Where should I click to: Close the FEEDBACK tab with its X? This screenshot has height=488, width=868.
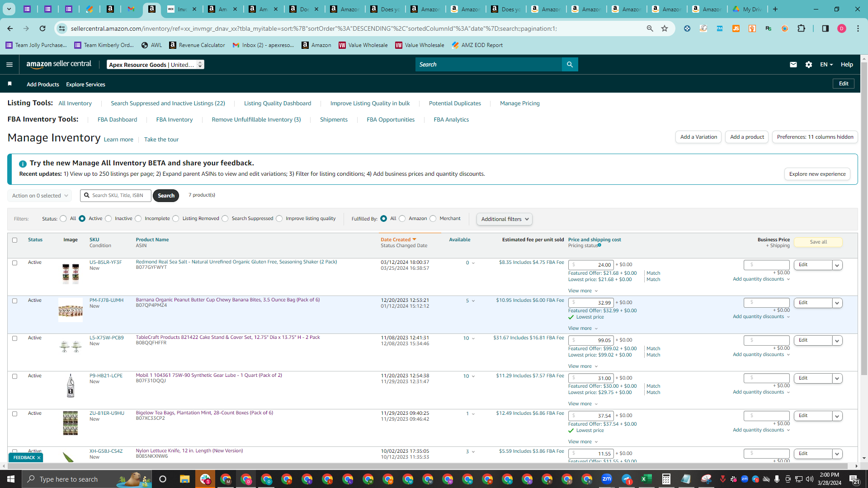pos(39,458)
